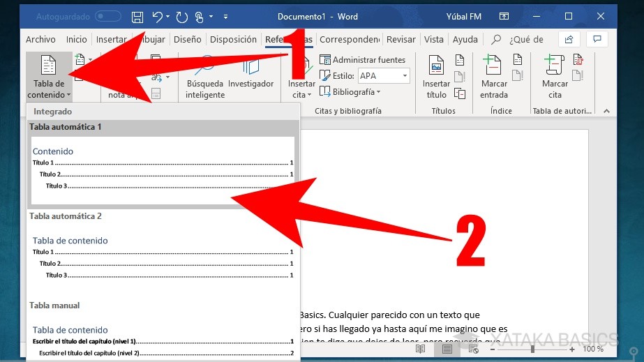The image size is (644, 362).
Task: Click the Tabla de contenido button
Action: click(48, 77)
